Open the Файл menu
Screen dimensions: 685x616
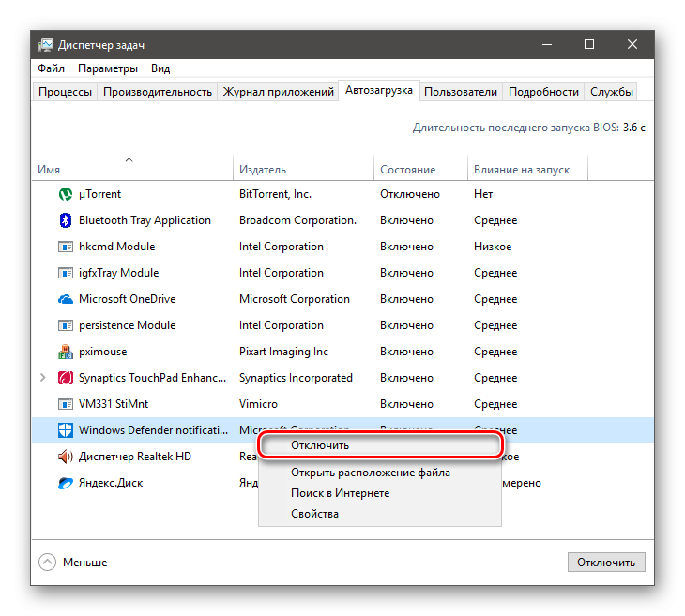51,68
